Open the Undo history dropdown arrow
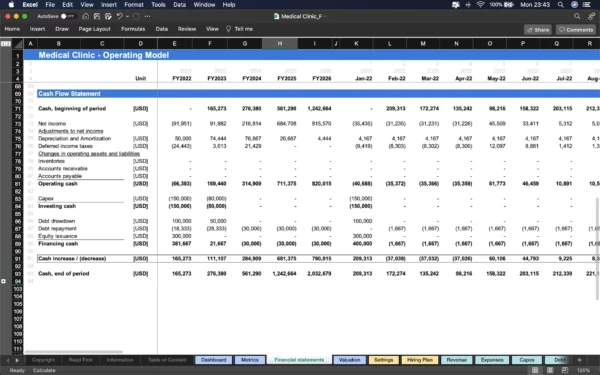Viewport: 600px width, 375px height. point(127,16)
